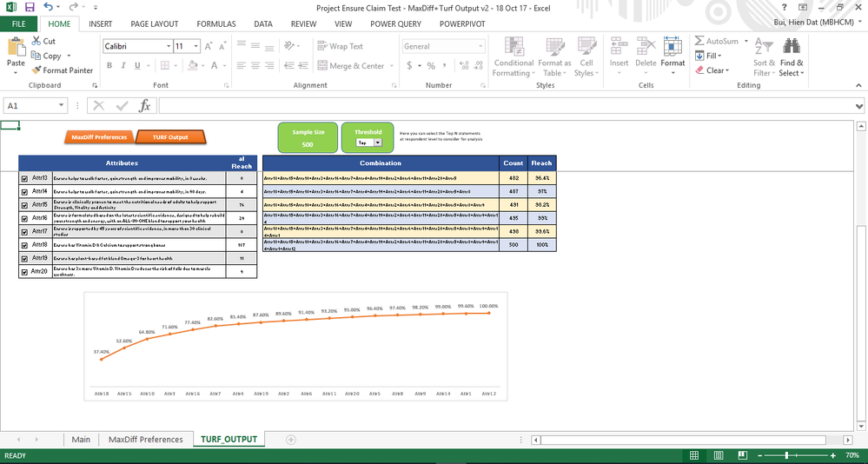Screen dimensions: 868x464
Task: Expand the Name Box dropdown
Action: tap(61, 106)
